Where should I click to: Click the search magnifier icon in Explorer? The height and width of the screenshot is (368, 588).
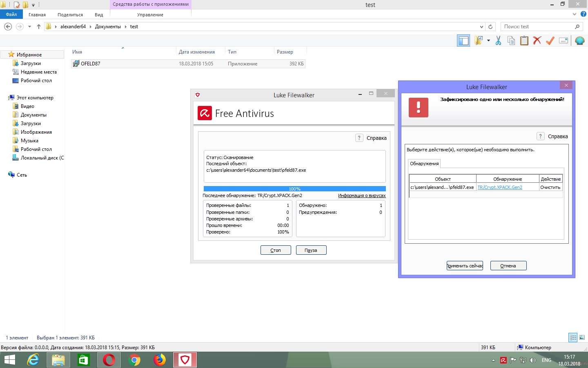click(577, 27)
